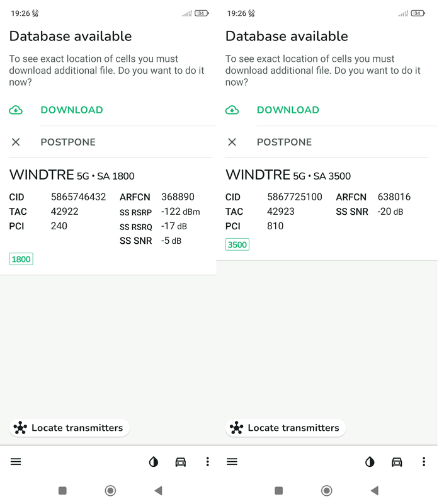444x504 pixels.
Task: Tap 19:26 clock in right status bar
Action: point(236,13)
